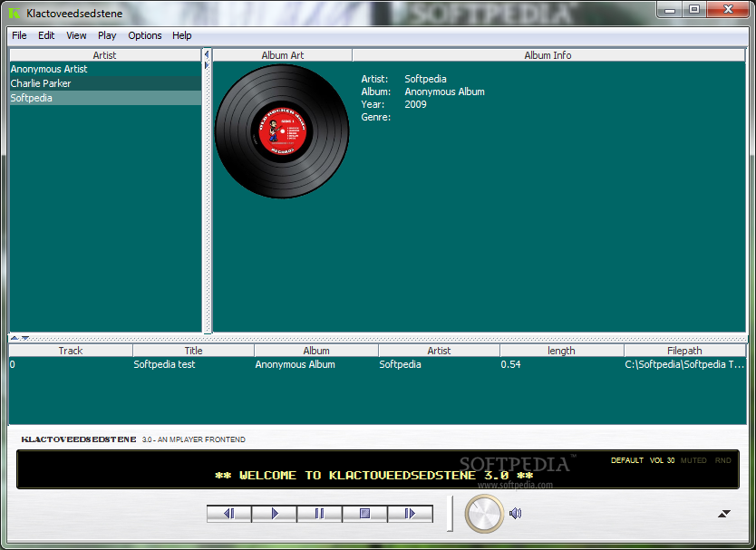Click the seek position slider bar

(450, 514)
